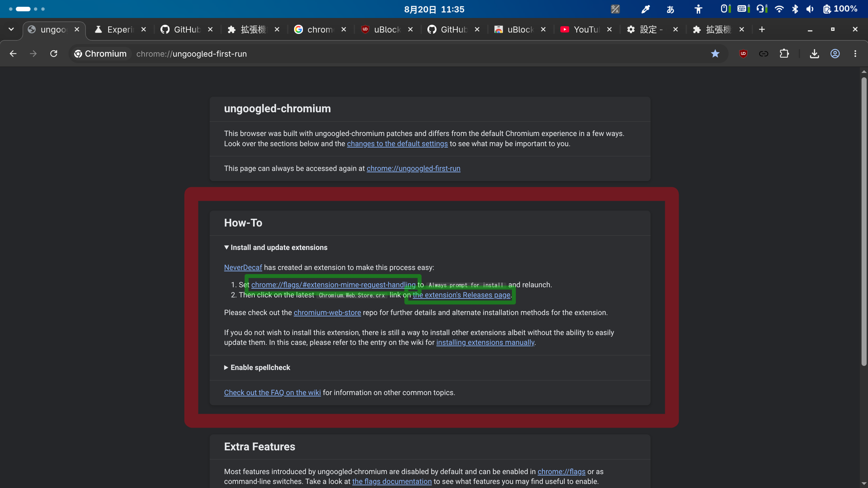Click the forward navigation arrow
The height and width of the screenshot is (488, 868).
(x=33, y=54)
